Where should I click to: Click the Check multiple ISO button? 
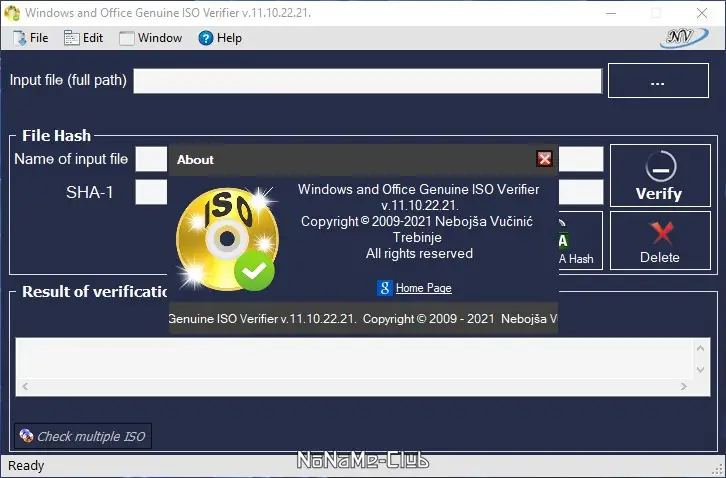click(83, 436)
